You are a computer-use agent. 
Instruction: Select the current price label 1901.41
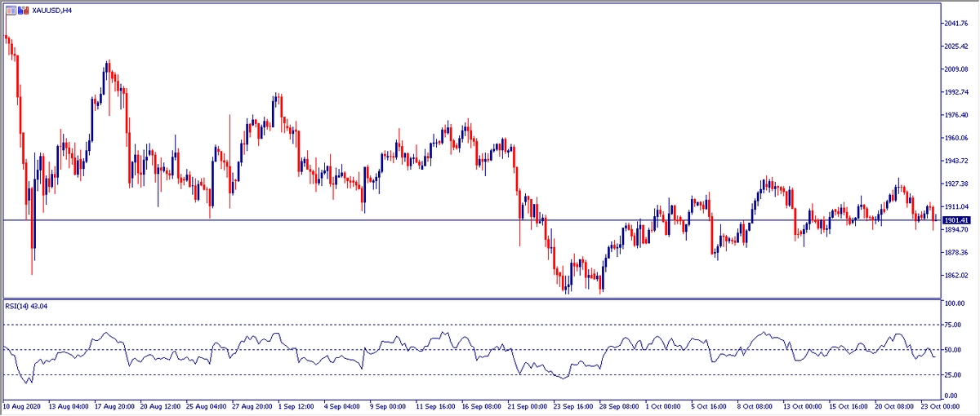click(x=955, y=220)
